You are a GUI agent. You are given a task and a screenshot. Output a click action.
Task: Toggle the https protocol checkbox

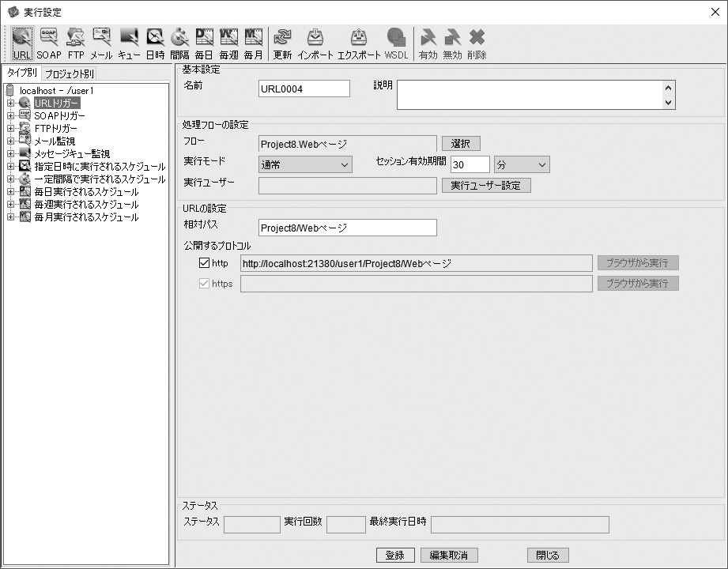[204, 283]
